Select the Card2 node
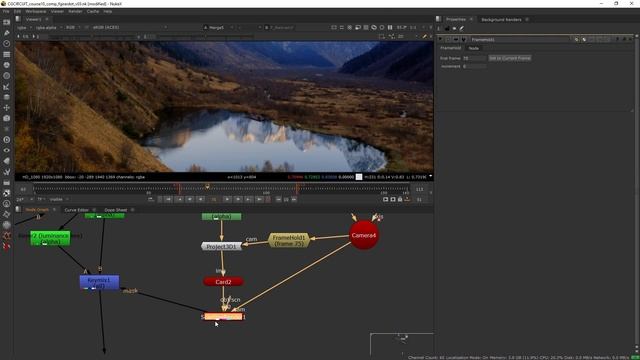 (223, 282)
